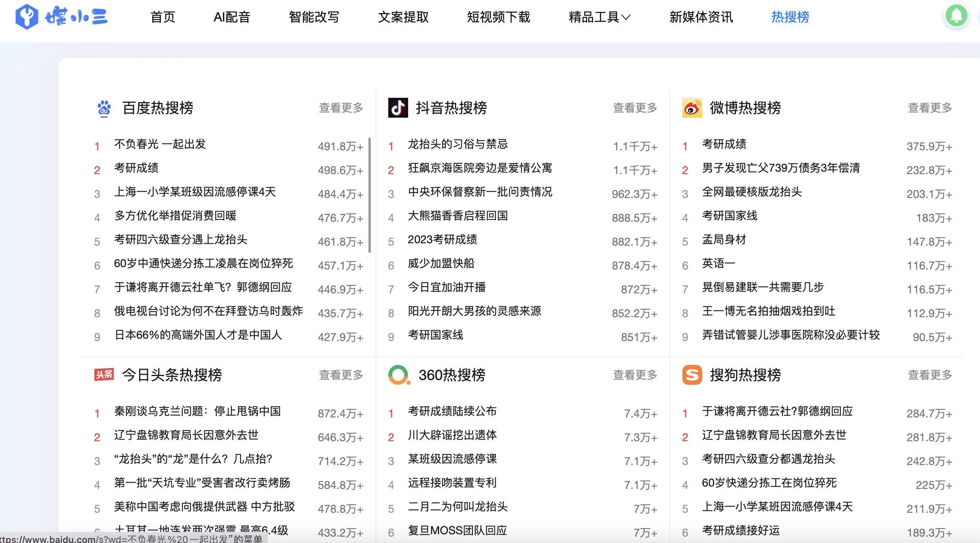Open 考研成绩接好运 entry

741,530
